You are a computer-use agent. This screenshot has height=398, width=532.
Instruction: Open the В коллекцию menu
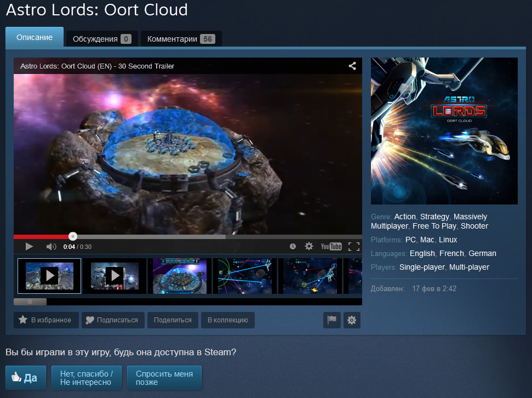pos(227,320)
